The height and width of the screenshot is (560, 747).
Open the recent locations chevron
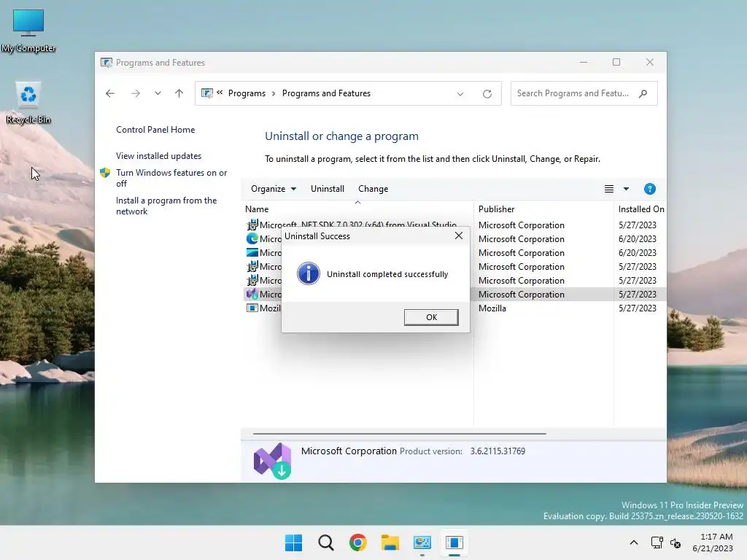click(158, 93)
